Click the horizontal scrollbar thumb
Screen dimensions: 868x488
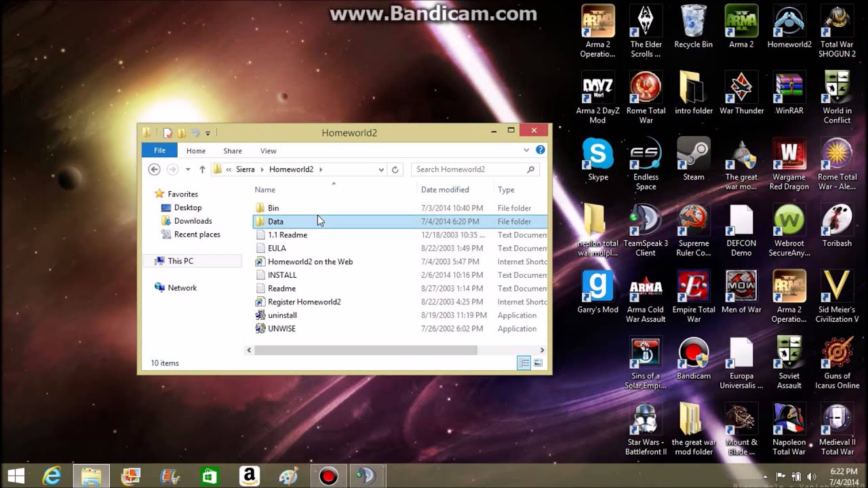pos(366,350)
